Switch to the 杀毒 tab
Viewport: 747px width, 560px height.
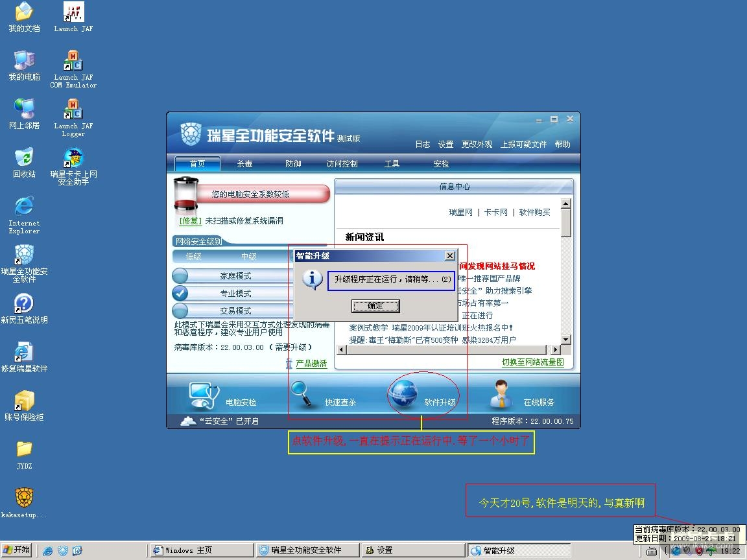245,164
